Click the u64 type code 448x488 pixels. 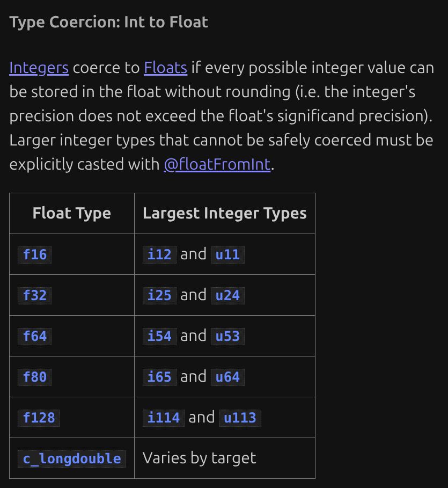pos(227,377)
